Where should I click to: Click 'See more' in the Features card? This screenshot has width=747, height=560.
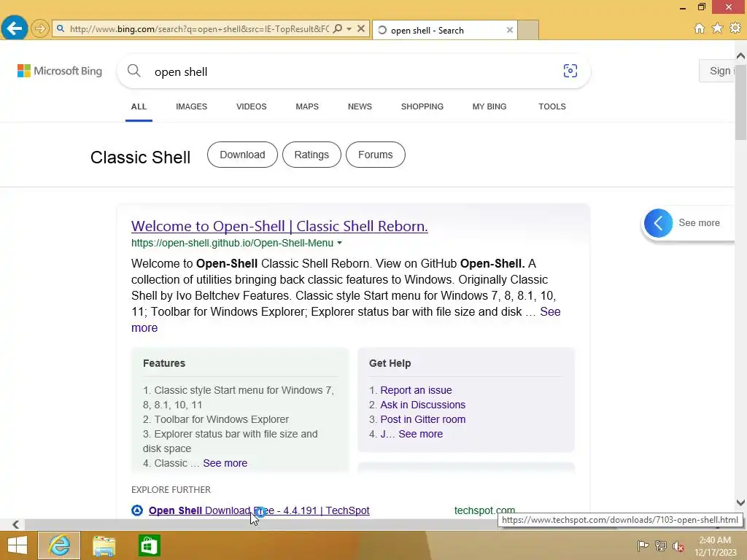(x=225, y=463)
